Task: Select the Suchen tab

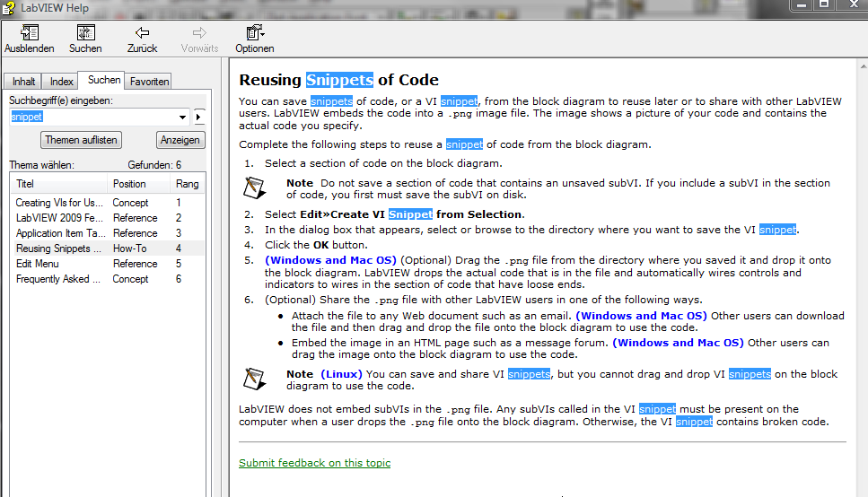Action: point(103,80)
